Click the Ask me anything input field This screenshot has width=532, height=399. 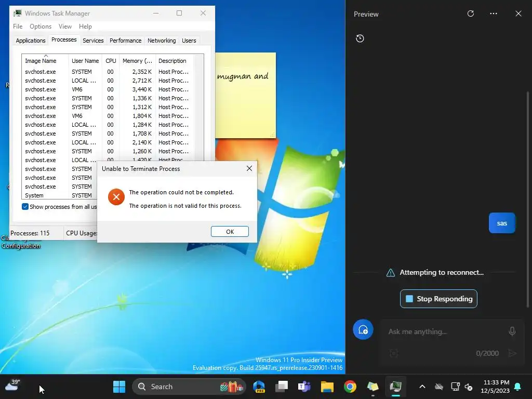445,331
